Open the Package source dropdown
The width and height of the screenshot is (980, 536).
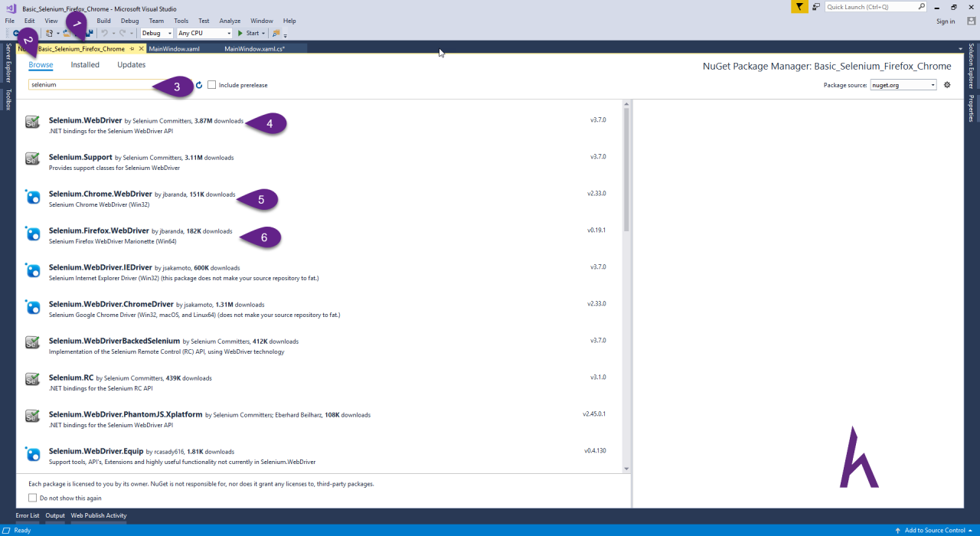(903, 85)
